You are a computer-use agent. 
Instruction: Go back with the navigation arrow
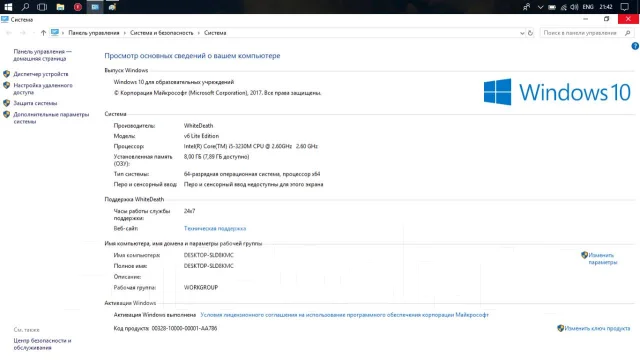9,33
